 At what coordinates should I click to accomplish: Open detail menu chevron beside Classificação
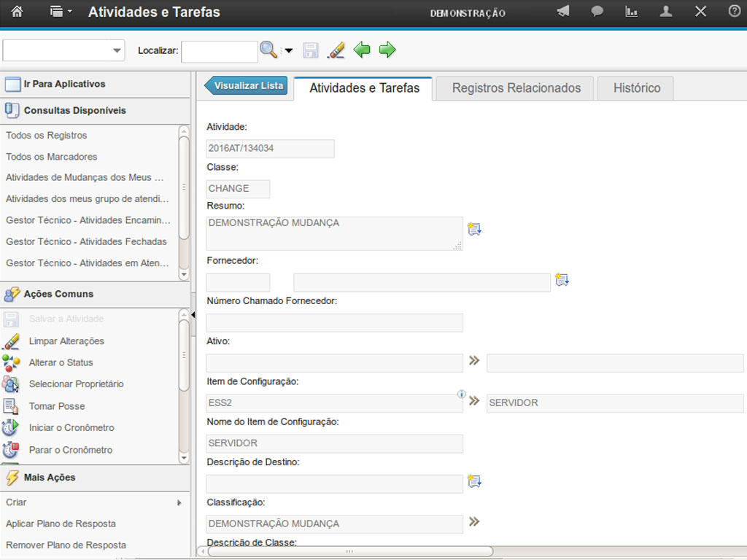474,522
